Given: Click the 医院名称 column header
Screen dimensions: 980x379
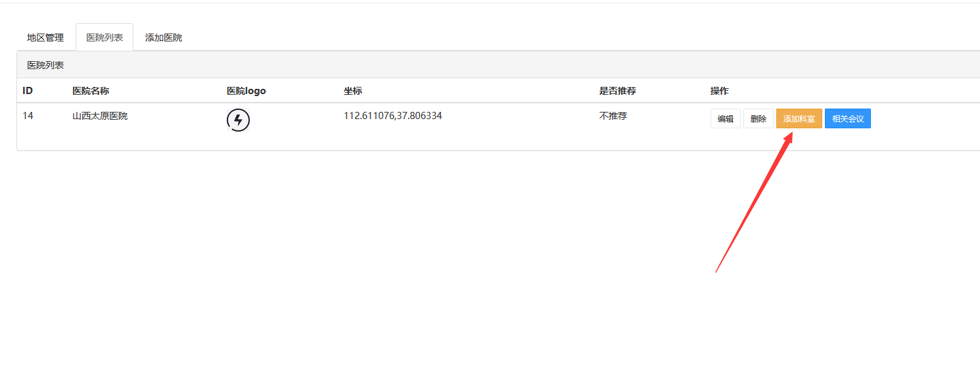Looking at the screenshot, I should click(x=91, y=91).
